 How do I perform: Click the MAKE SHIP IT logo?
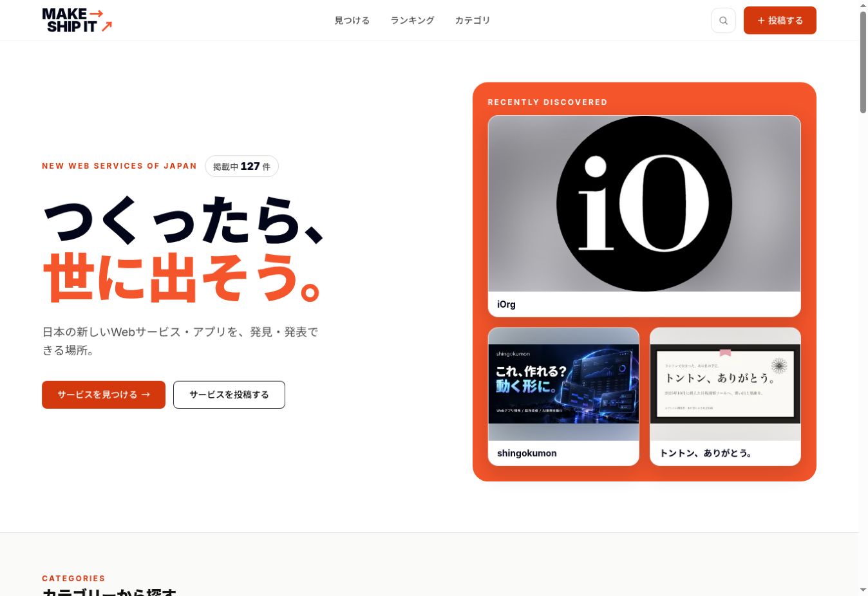pos(77,21)
